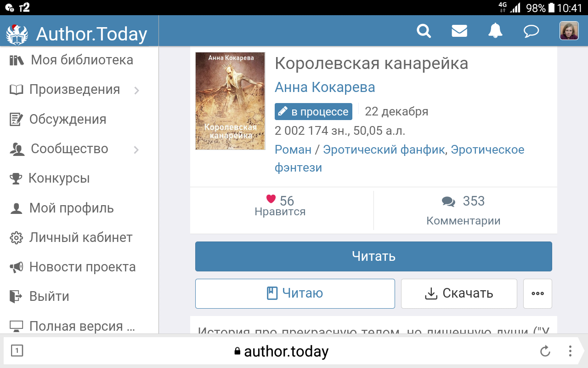Go to Author.Today home title
Viewport: 588px width, 368px height.
pos(91,34)
